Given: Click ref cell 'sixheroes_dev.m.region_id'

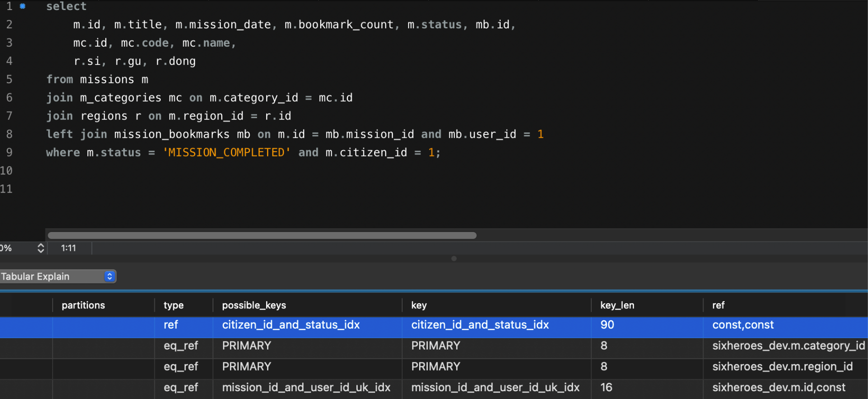Looking at the screenshot, I should [x=783, y=367].
